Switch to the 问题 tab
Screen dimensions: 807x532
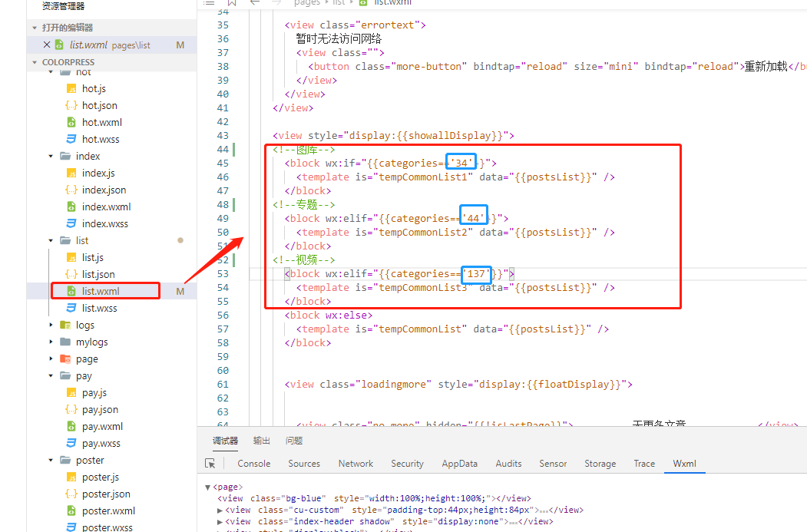(294, 441)
